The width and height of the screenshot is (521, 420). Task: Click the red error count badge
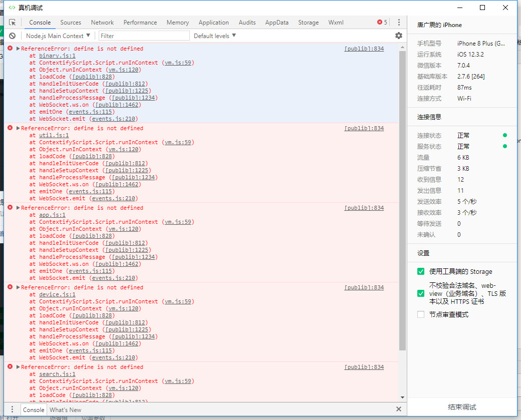click(382, 23)
